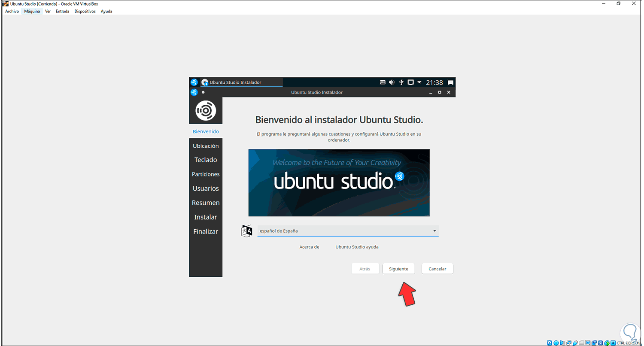Viewport: 644px width, 346px height.
Task: Open the installer window menu icon in the title bar
Action: 194,92
